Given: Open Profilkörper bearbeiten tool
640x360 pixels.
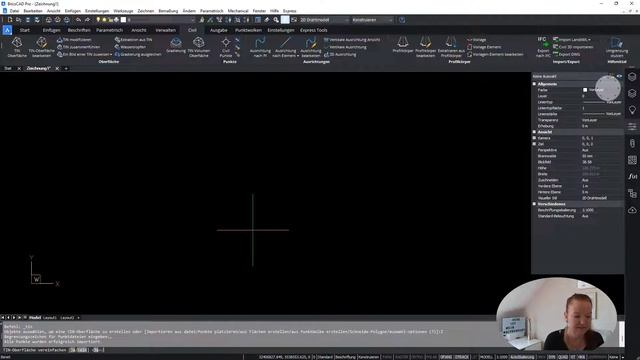Looking at the screenshot, I should tap(425, 47).
